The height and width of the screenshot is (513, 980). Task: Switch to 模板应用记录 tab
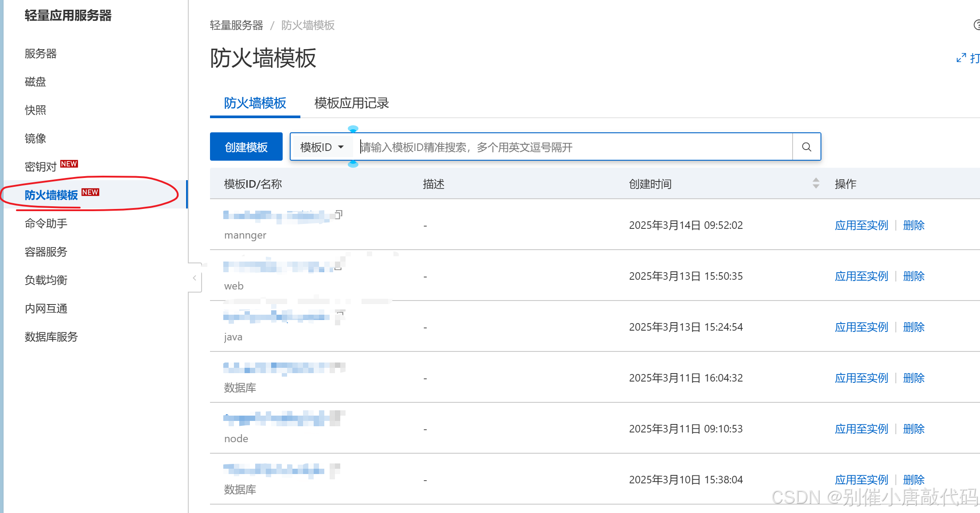[x=351, y=103]
